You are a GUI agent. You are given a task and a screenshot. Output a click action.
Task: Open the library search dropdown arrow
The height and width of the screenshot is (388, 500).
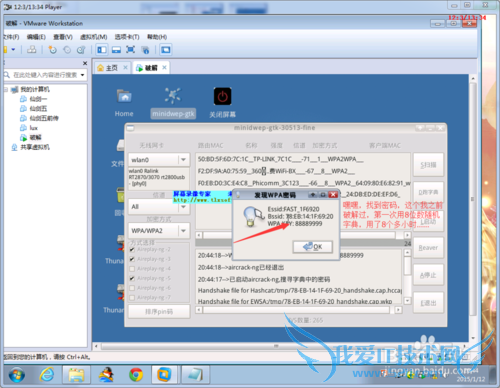[x=82, y=75]
